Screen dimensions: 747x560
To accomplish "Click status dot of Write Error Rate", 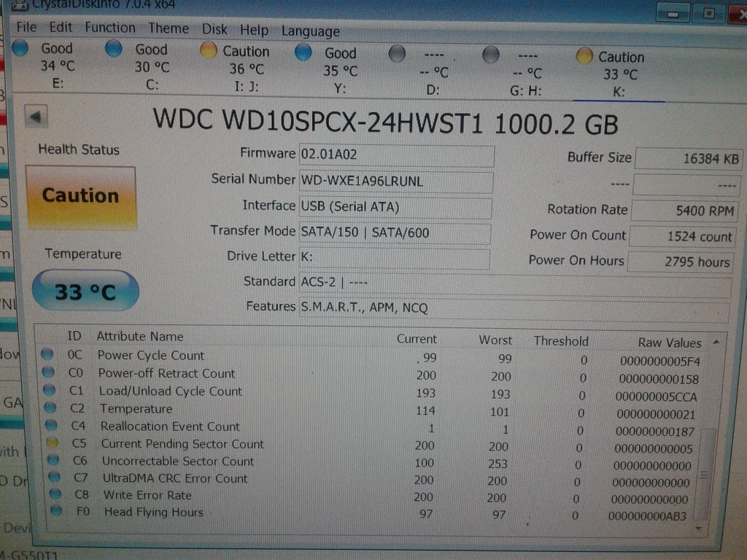I will click(55, 494).
